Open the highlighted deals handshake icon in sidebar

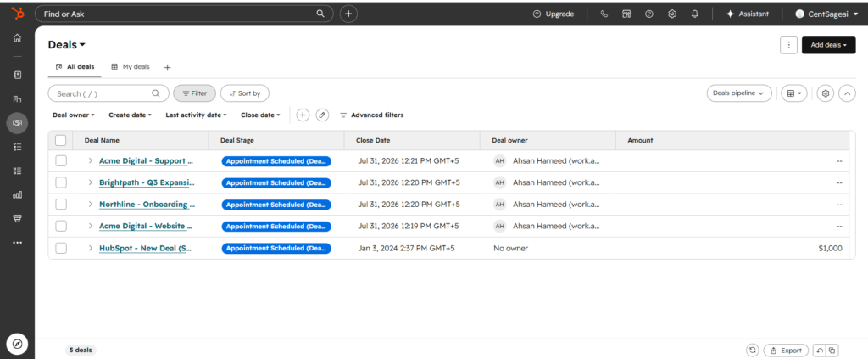(17, 122)
